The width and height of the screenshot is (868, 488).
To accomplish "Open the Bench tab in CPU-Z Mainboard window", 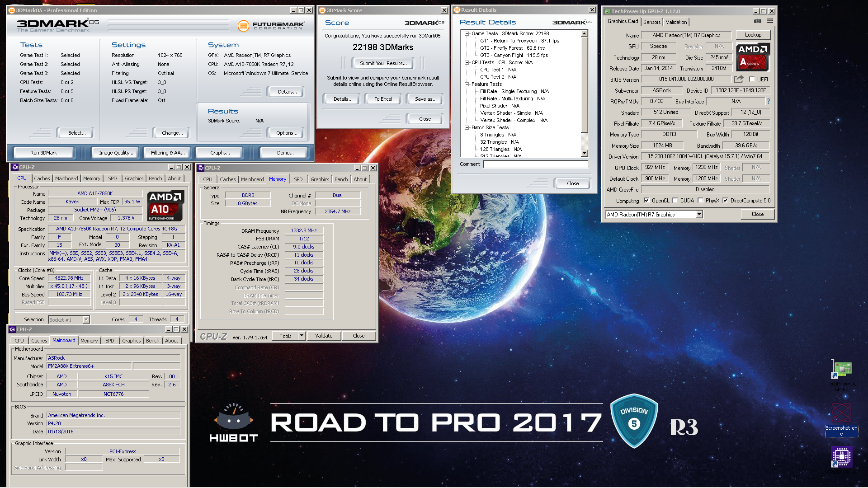I will coord(153,341).
